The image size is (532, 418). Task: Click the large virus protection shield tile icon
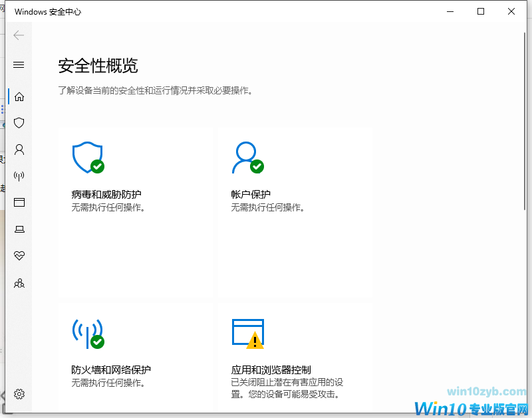tap(87, 157)
